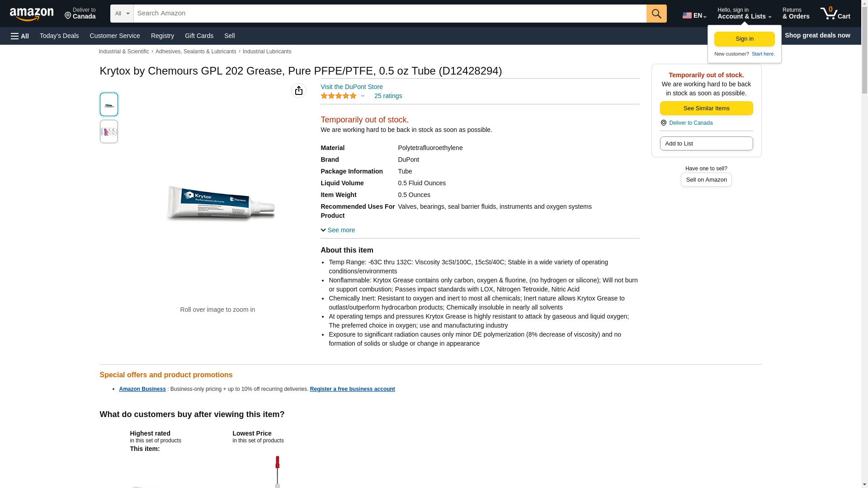
Task: Click the magnifying glass search button
Action: click(656, 14)
